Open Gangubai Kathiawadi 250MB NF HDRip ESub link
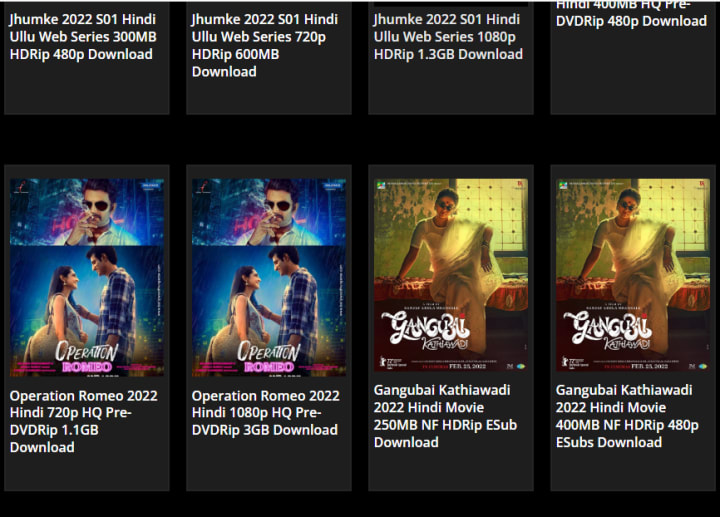The height and width of the screenshot is (517, 720). tap(445, 416)
